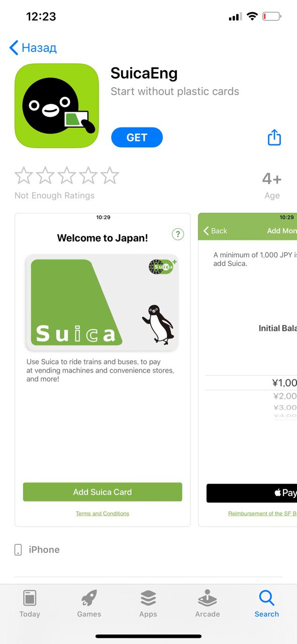
Task: Go back via the Назад link
Action: coord(33,48)
